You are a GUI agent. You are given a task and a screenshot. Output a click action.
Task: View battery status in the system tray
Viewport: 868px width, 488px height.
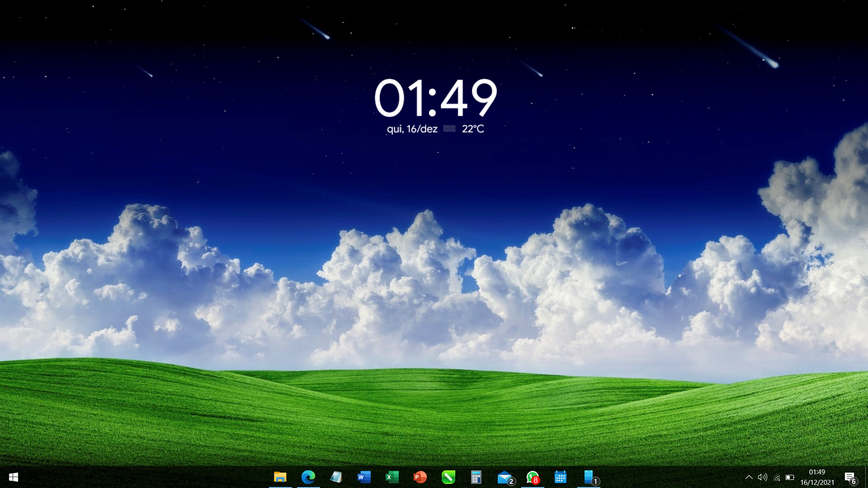(x=791, y=477)
